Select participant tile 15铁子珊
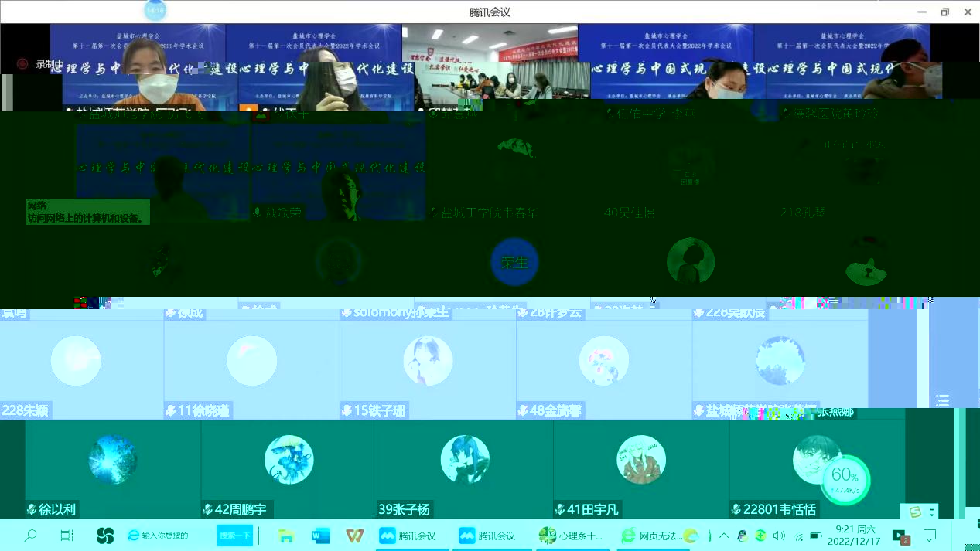The height and width of the screenshot is (551, 980). tap(428, 369)
